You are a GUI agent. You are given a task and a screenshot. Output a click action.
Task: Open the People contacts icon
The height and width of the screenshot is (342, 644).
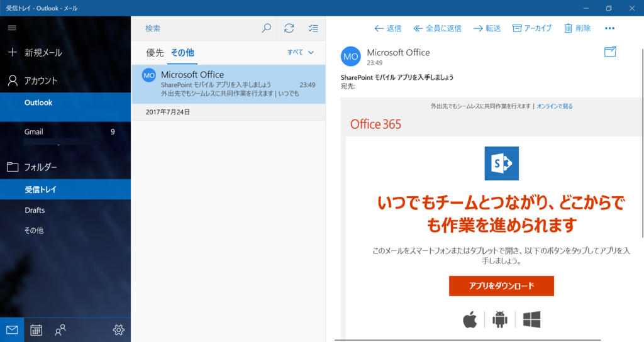(x=60, y=329)
